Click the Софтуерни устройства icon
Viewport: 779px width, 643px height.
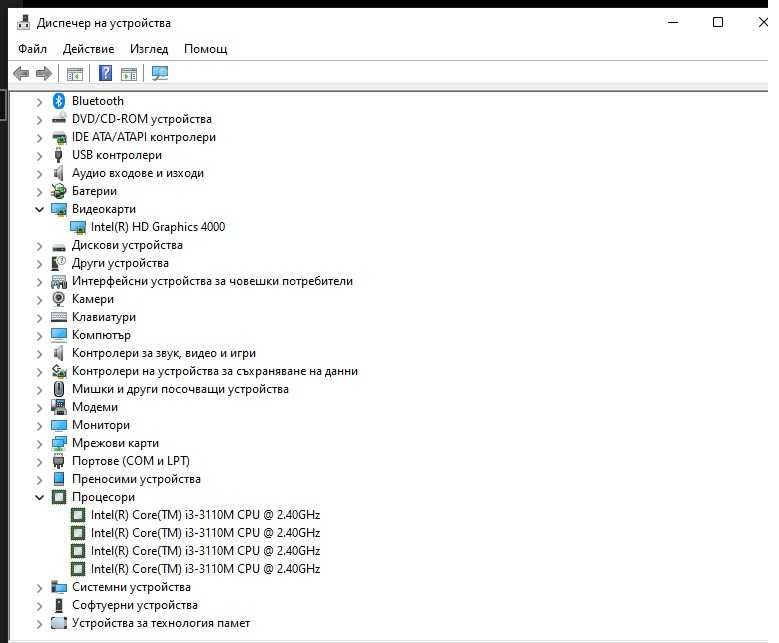(59, 605)
